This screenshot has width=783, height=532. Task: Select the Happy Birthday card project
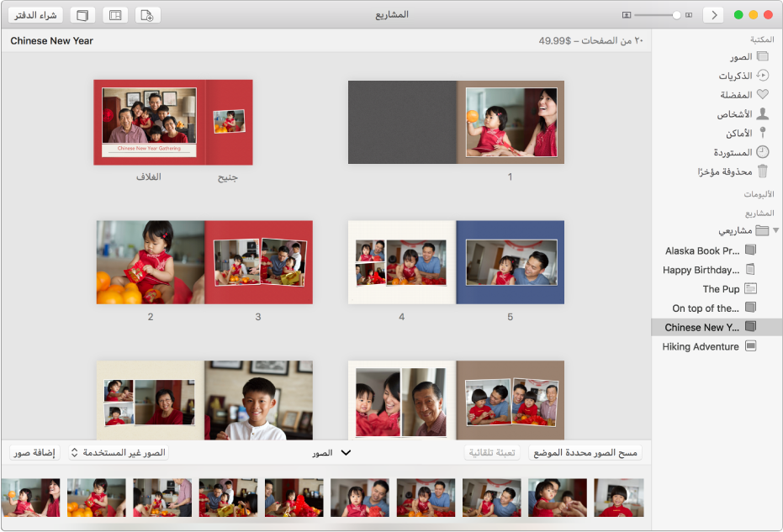[x=709, y=270]
